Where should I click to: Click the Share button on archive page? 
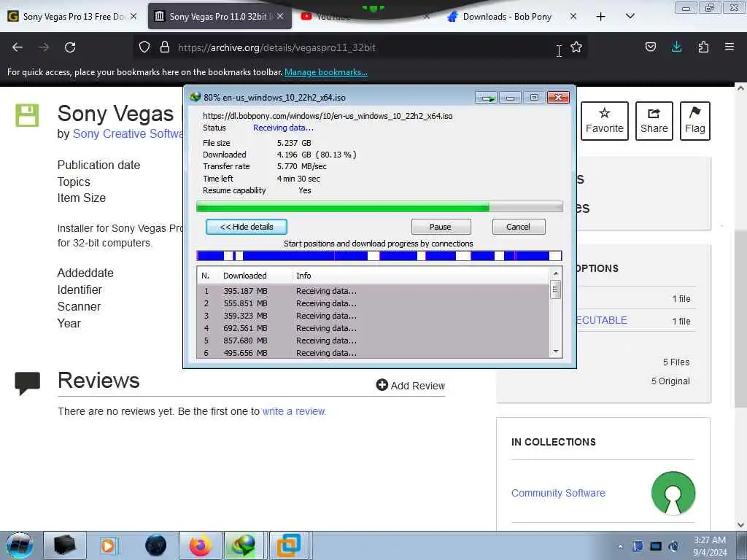click(x=654, y=121)
